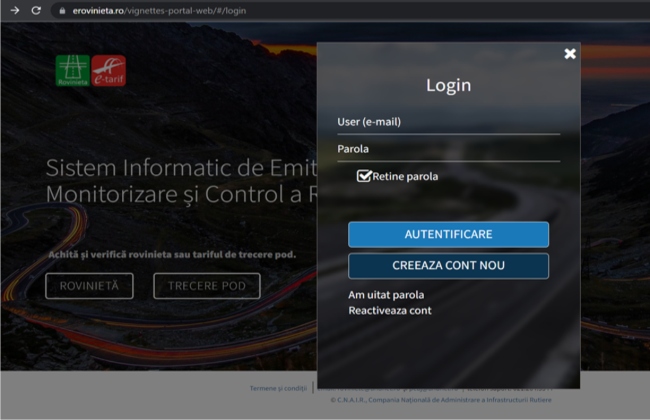
Task: Click the TRECERE POD button
Action: point(206,286)
